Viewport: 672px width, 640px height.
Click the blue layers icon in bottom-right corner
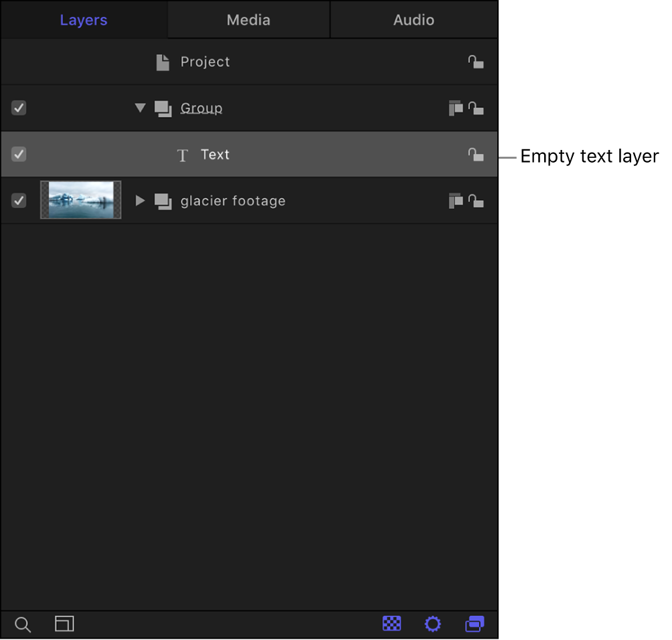click(475, 624)
